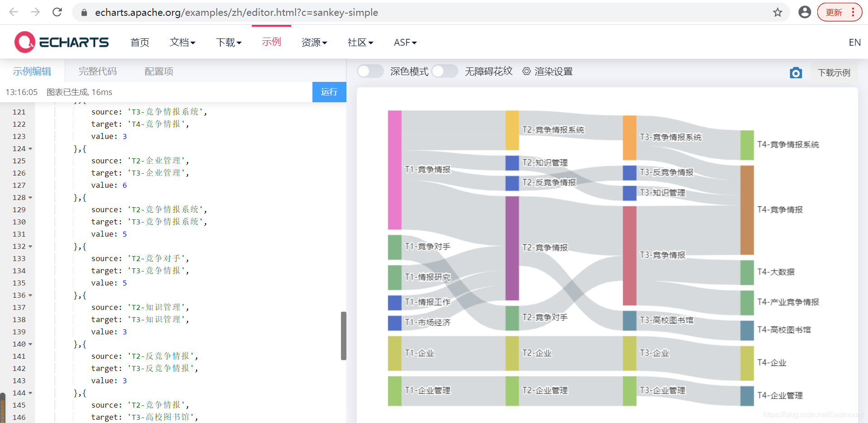Click the blue T1-情报工作 node
The height and width of the screenshot is (423, 868).
(x=394, y=303)
